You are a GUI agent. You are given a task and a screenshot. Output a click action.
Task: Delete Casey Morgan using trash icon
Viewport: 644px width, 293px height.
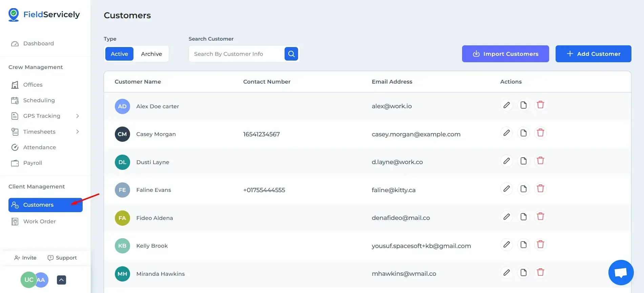pyautogui.click(x=540, y=133)
